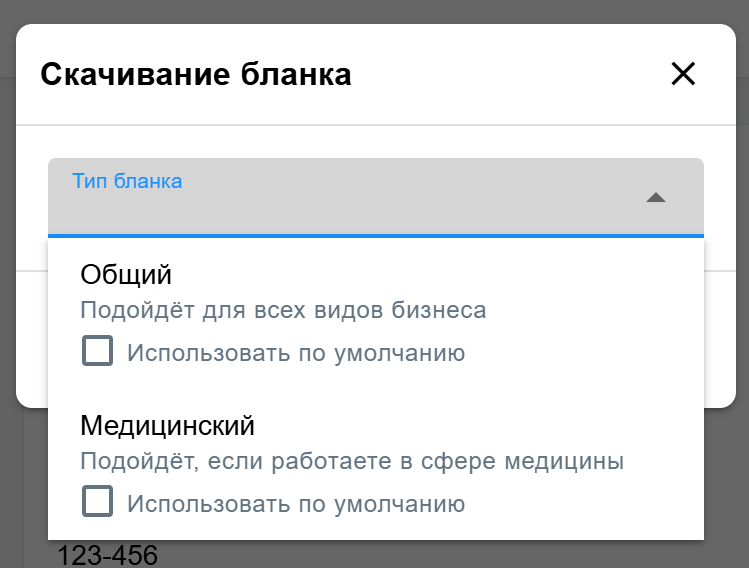Click the blue Тип бланка label
This screenshot has height=568, width=749.
127,182
